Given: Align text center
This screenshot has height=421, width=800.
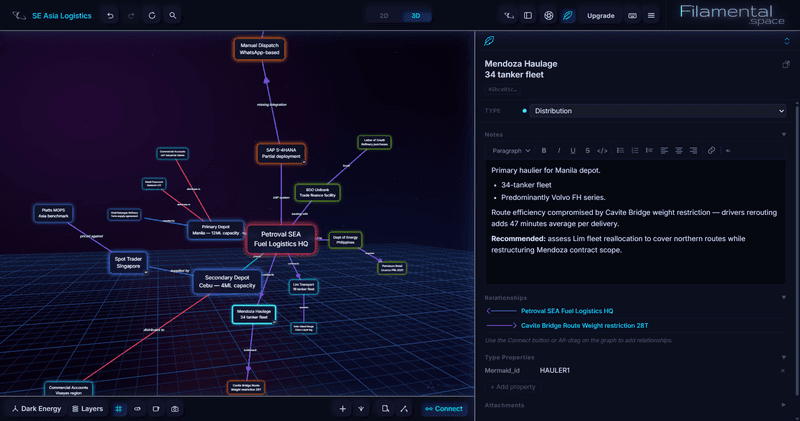Looking at the screenshot, I should 679,151.
